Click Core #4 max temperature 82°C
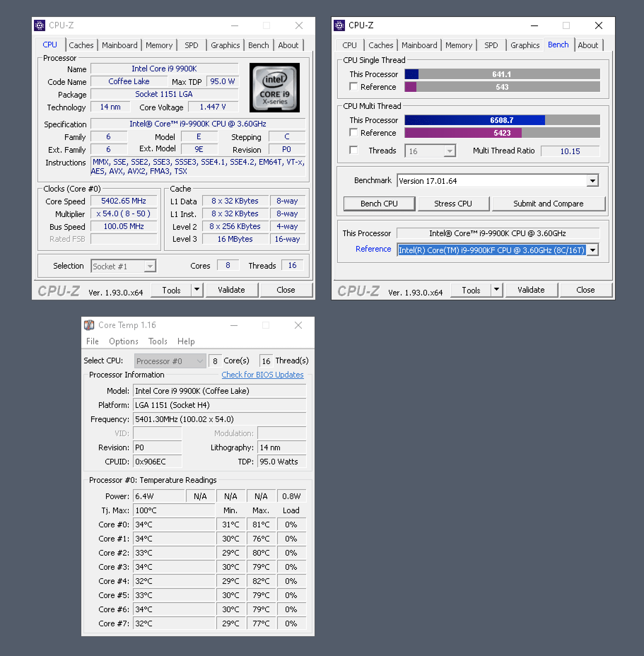 click(261, 581)
